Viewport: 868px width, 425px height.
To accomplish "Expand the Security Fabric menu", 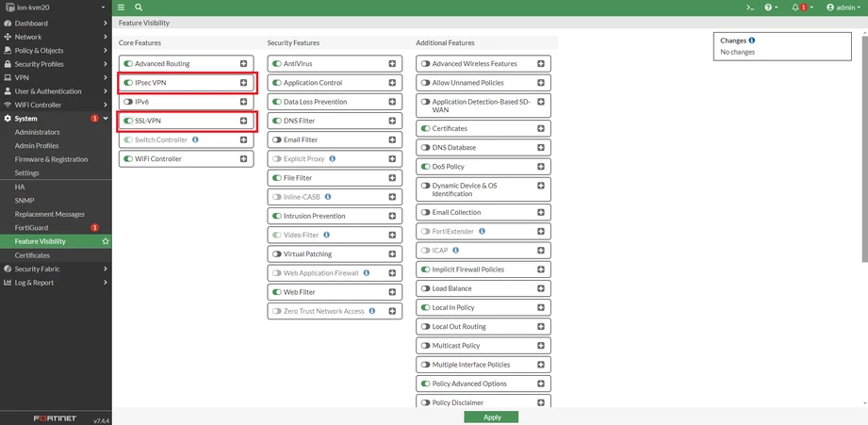I will pyautogui.click(x=56, y=269).
